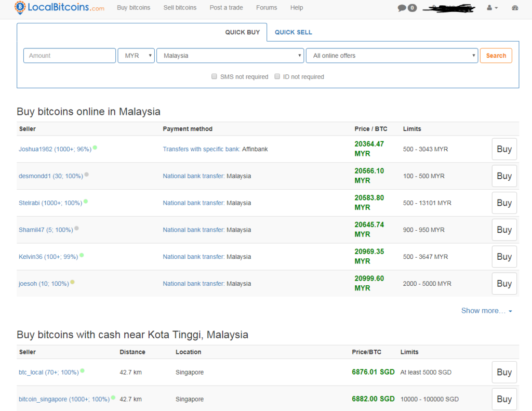The width and height of the screenshot is (532, 411).
Task: Click National bank transfer link for Shamil47
Action: [x=194, y=230]
